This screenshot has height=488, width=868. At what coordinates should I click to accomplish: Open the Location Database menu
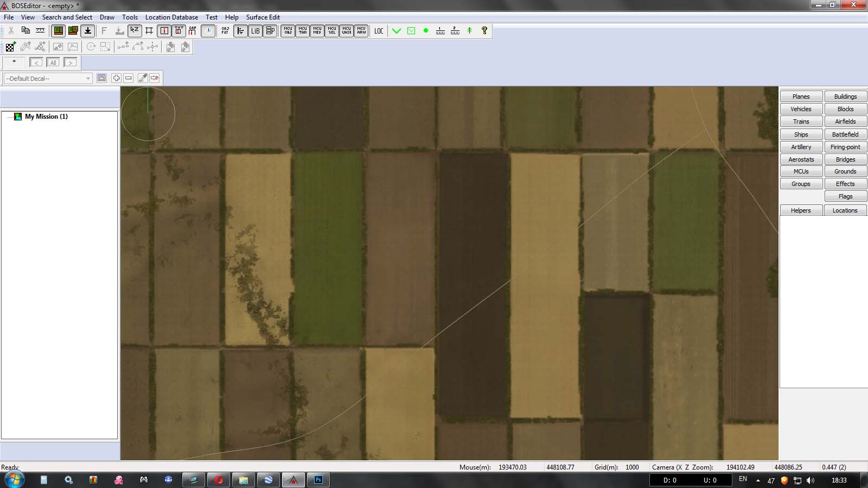tap(171, 17)
